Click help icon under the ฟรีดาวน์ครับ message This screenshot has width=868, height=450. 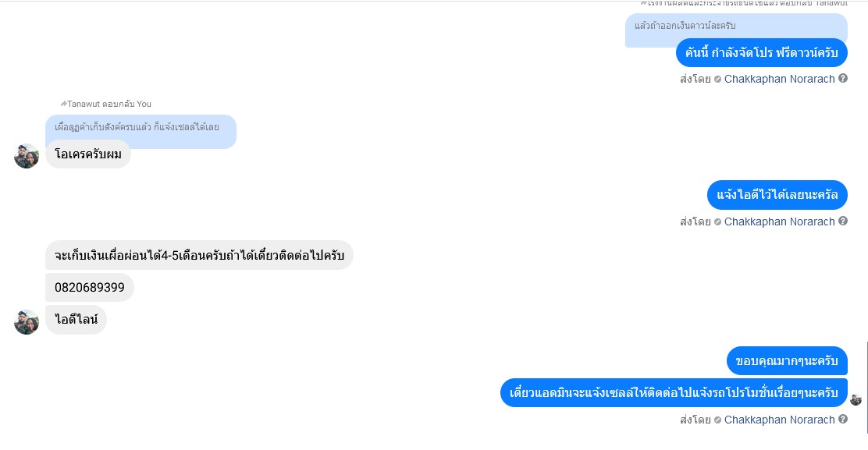coord(842,79)
